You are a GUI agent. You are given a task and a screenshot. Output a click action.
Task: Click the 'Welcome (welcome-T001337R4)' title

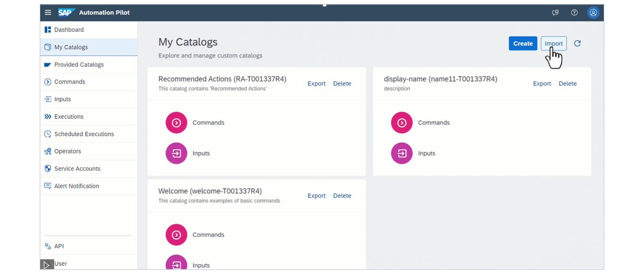tap(210, 191)
